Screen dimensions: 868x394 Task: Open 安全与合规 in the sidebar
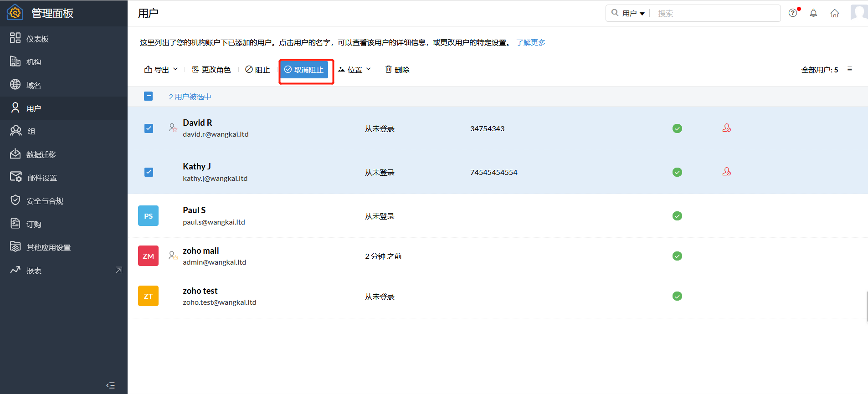click(x=45, y=201)
